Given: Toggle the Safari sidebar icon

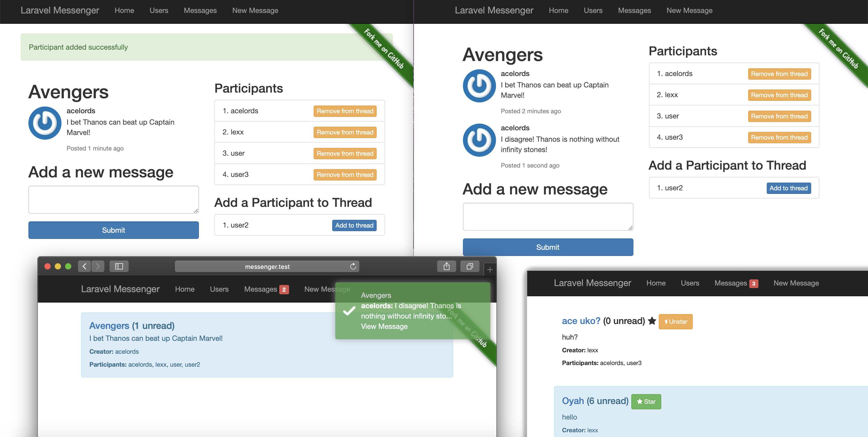Looking at the screenshot, I should [119, 266].
